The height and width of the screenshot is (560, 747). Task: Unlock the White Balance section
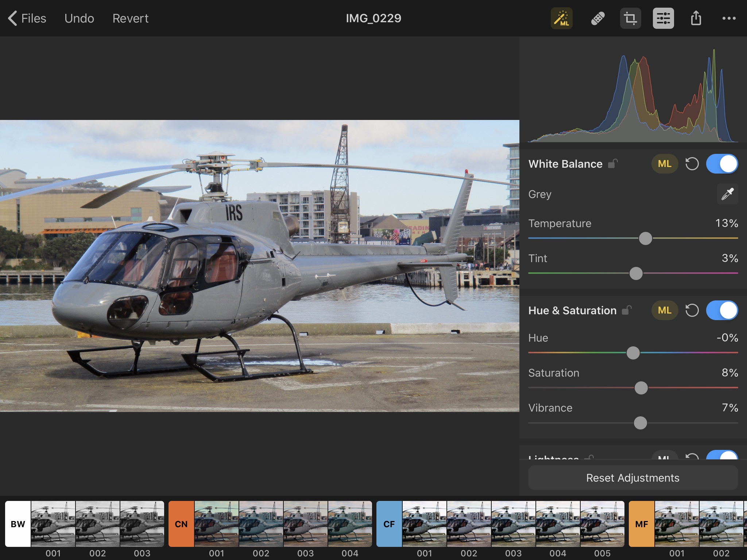(x=613, y=164)
